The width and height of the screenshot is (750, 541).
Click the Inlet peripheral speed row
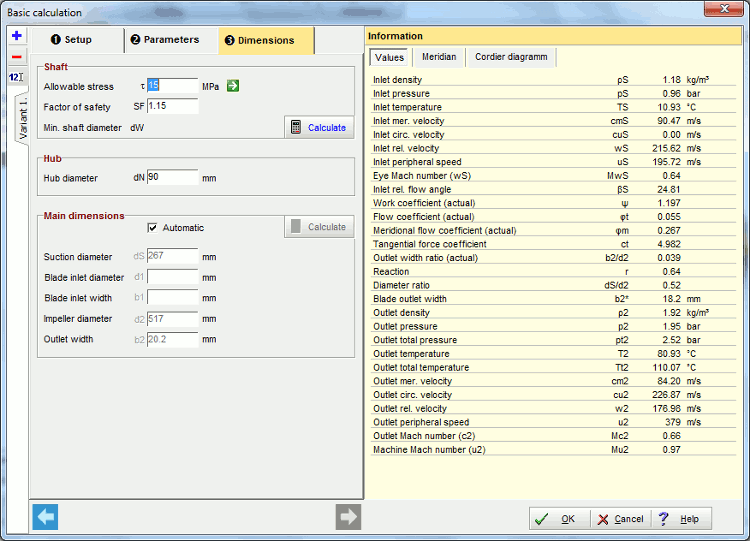553,162
